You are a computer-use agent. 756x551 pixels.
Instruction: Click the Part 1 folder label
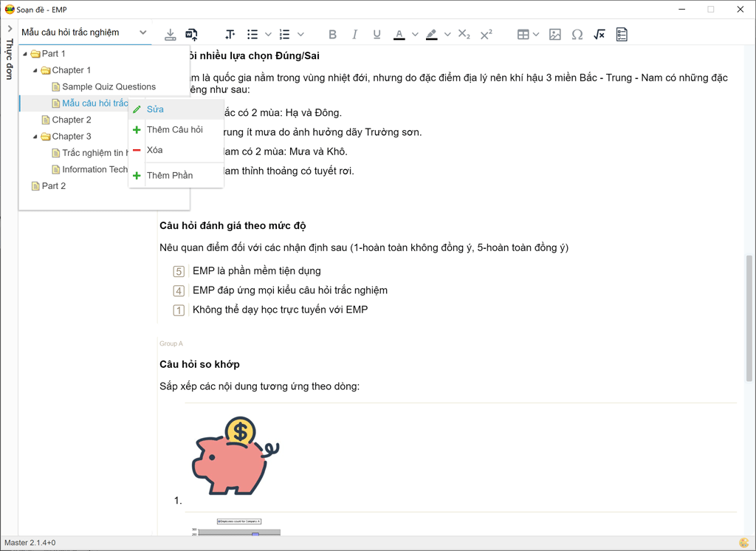point(53,54)
